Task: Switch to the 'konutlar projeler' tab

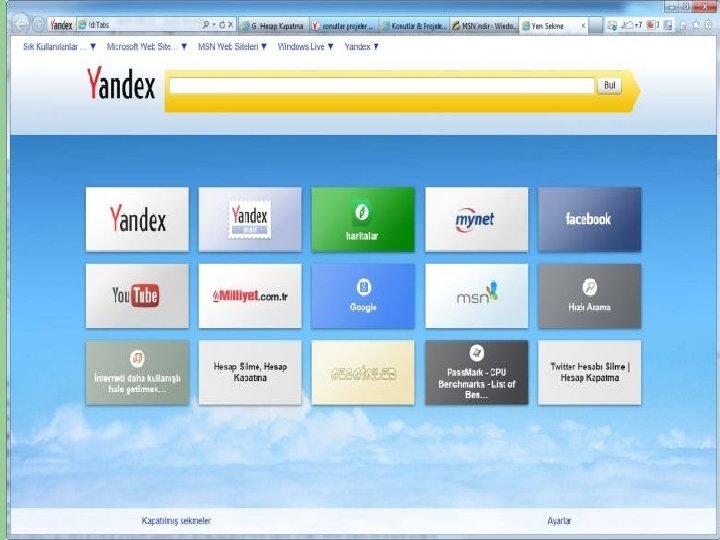Action: pyautogui.click(x=344, y=26)
